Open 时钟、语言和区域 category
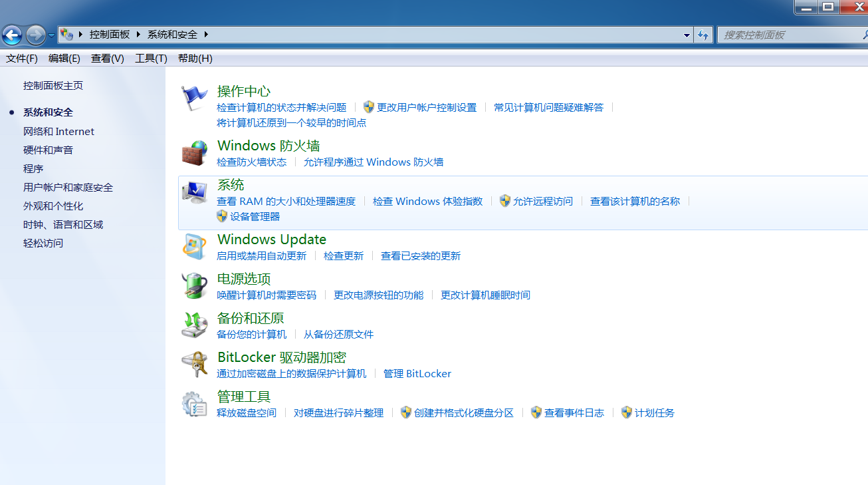The image size is (868, 485). click(63, 225)
